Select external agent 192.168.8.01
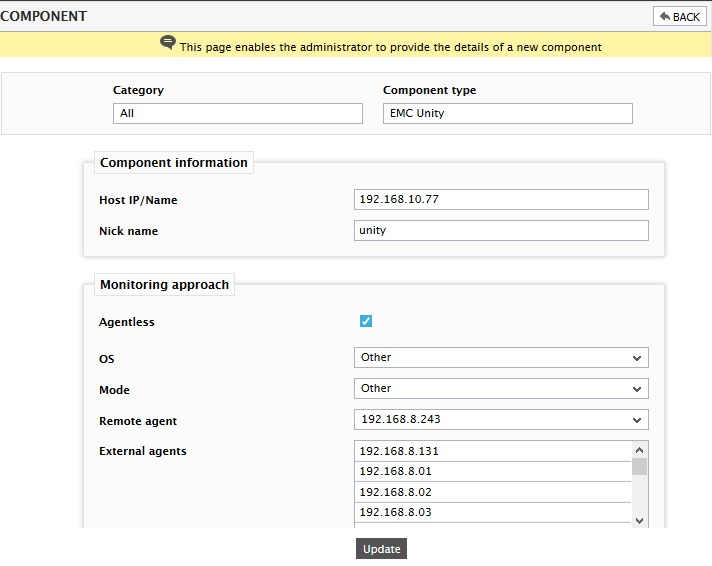The width and height of the screenshot is (712, 566). [x=493, y=472]
